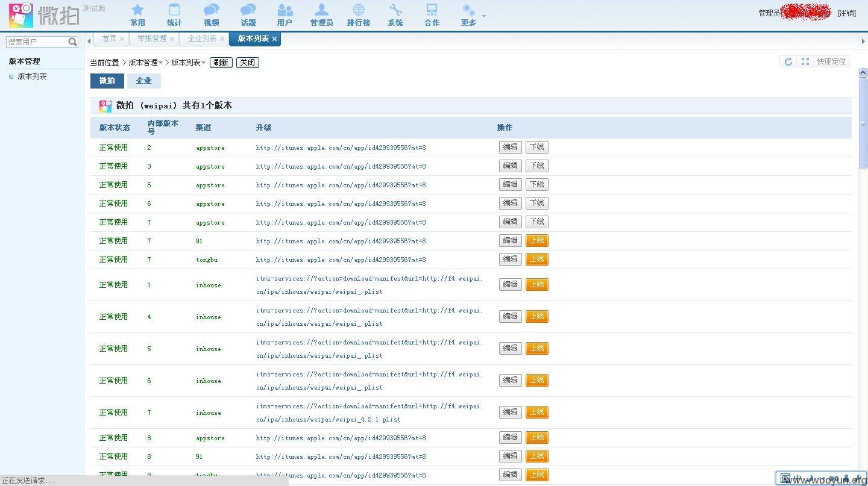Open the 排行榜 rankings section
The height and width of the screenshot is (486, 868).
click(359, 15)
